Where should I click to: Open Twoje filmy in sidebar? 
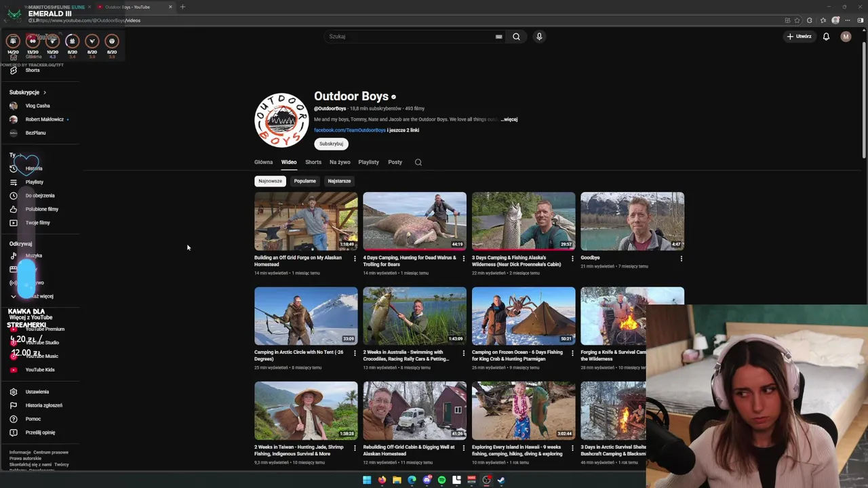click(37, 222)
